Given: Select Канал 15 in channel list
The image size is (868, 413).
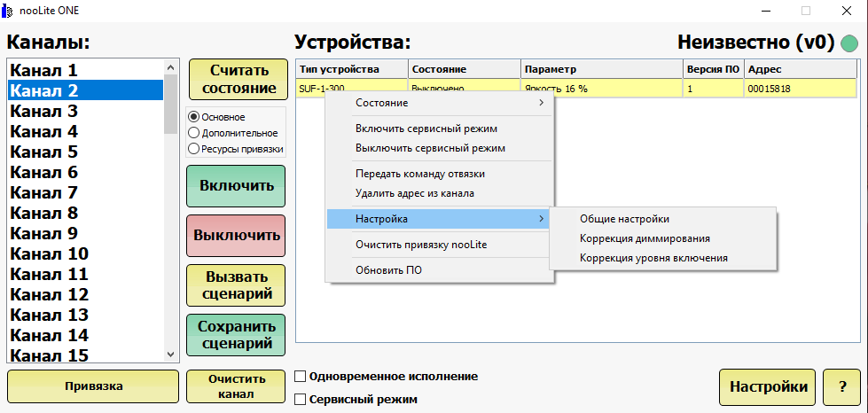Looking at the screenshot, I should pos(86,354).
